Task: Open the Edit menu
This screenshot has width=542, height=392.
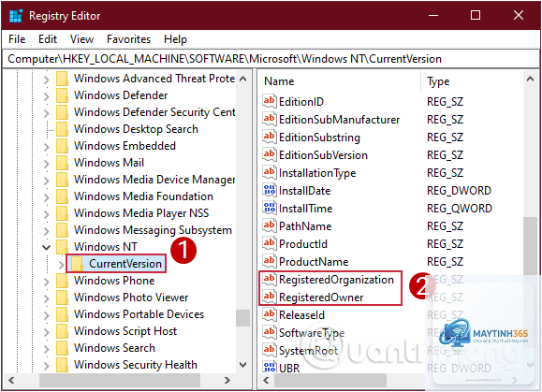Action: pyautogui.click(x=48, y=39)
